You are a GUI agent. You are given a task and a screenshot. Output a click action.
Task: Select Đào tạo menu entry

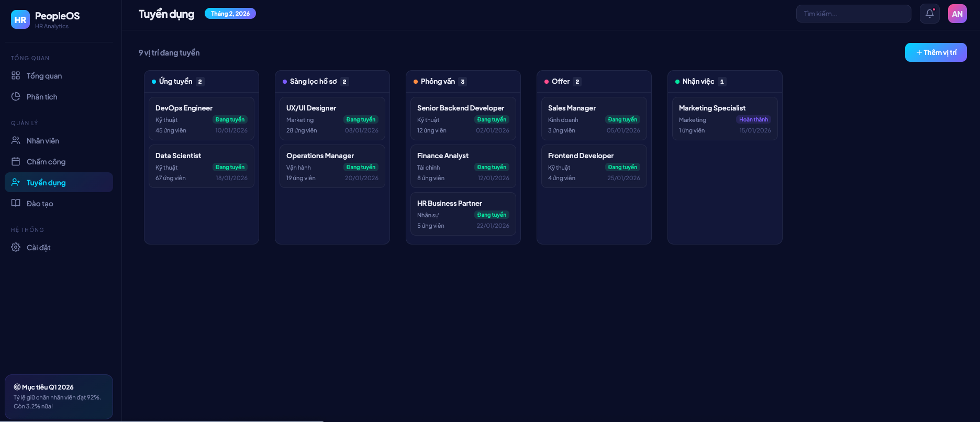59,204
